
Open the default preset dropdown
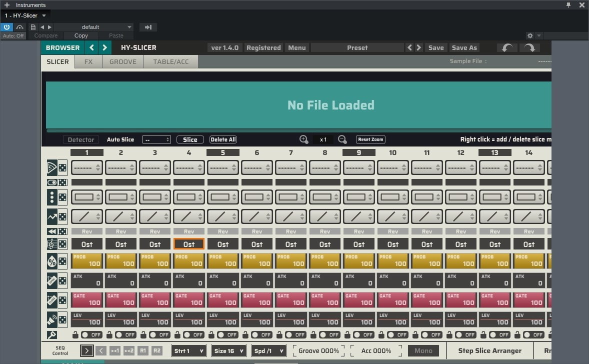94,27
